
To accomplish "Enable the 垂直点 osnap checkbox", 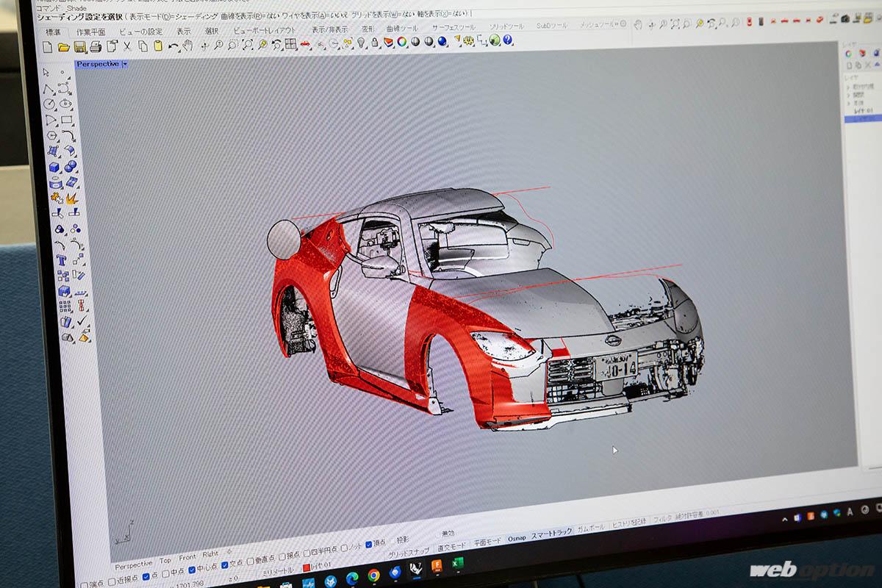I will click(251, 561).
